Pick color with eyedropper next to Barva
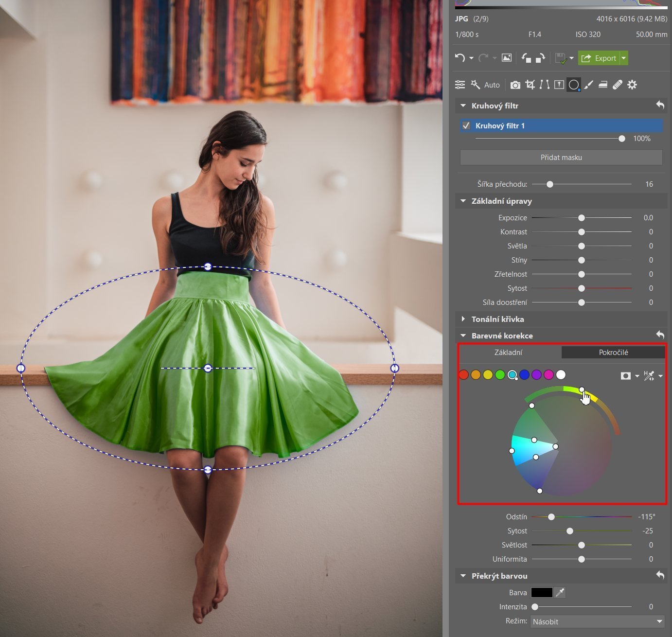The height and width of the screenshot is (637, 672). [560, 592]
